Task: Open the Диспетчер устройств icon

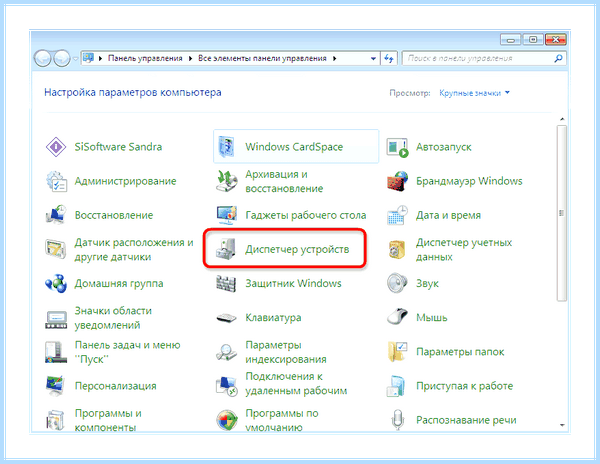Action: 227,249
